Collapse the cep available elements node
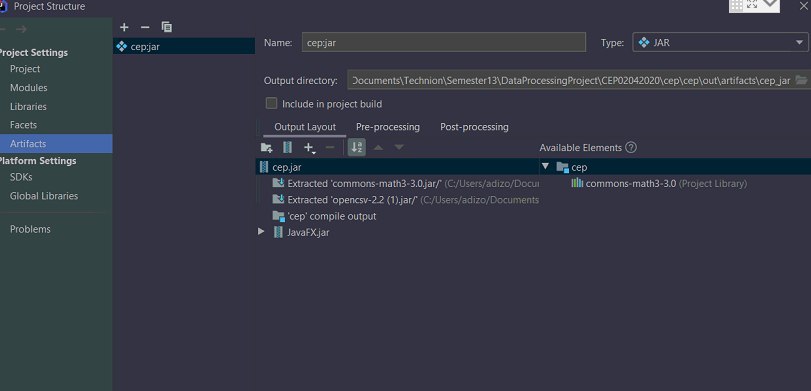Image resolution: width=811 pixels, height=391 pixels. pyautogui.click(x=545, y=167)
